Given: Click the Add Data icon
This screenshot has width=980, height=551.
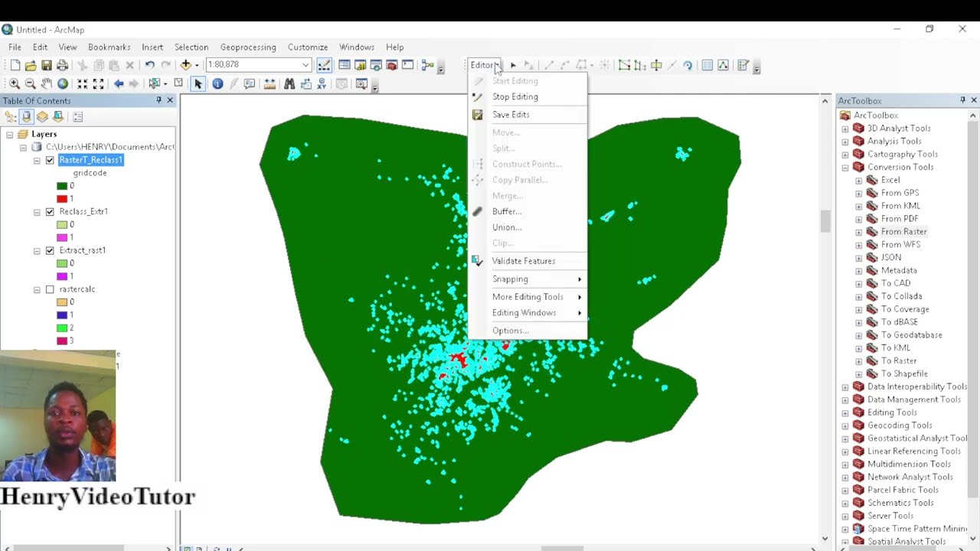Looking at the screenshot, I should click(x=185, y=66).
